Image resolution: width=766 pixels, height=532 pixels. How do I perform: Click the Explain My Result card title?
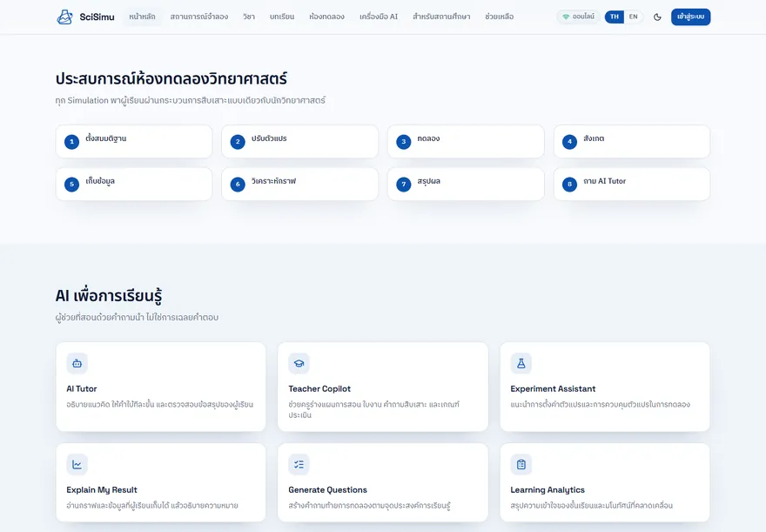coord(102,490)
